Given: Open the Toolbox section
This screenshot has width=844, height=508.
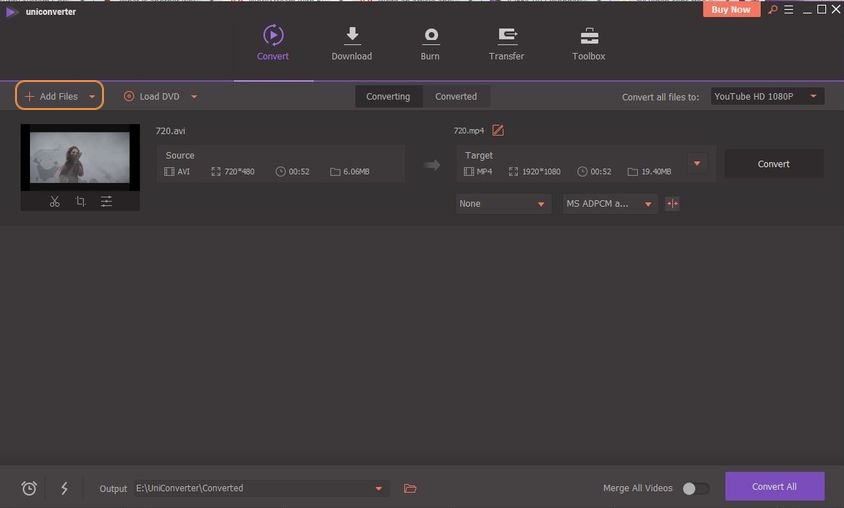Looking at the screenshot, I should pos(589,43).
